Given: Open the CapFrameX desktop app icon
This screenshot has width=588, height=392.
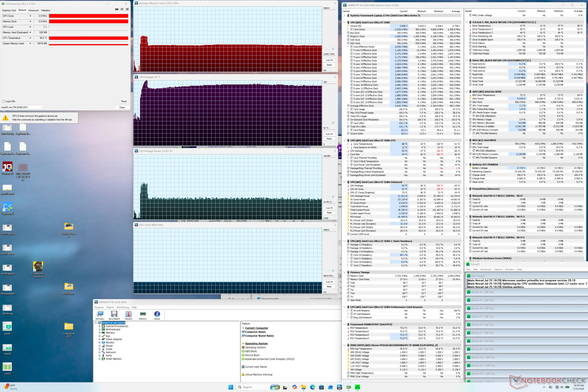Looking at the screenshot, I should pyautogui.click(x=8, y=208).
